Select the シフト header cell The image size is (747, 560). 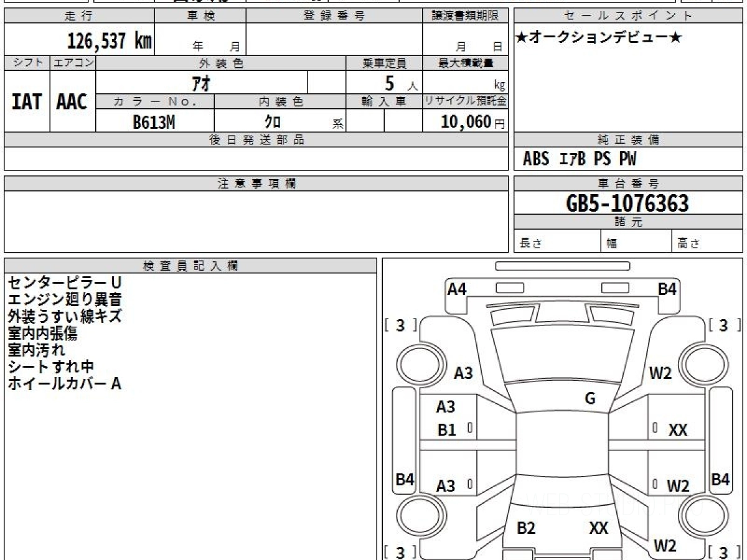pos(27,63)
